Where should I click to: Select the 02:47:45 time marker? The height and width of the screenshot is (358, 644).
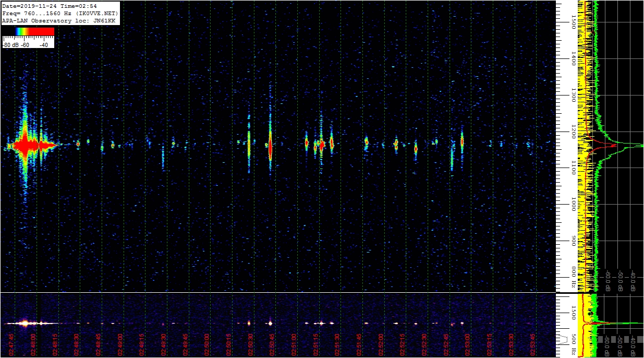pyautogui.click(x=12, y=344)
